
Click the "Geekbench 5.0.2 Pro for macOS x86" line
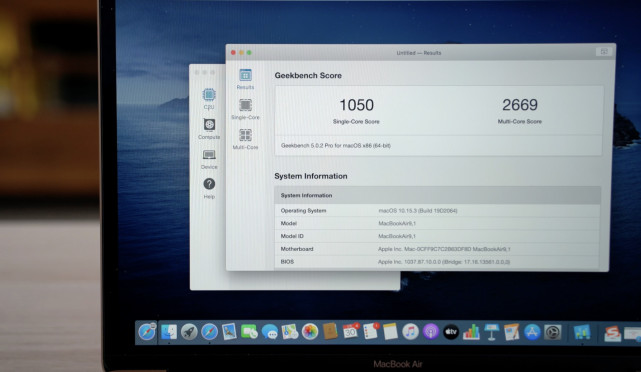336,146
